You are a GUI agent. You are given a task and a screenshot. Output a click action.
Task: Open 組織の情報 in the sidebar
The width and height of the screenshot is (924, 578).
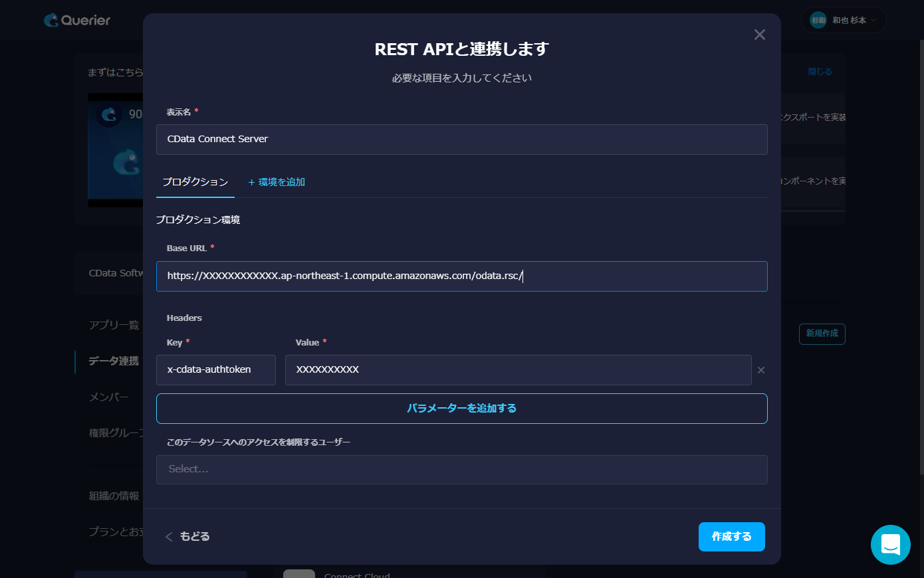tap(114, 496)
